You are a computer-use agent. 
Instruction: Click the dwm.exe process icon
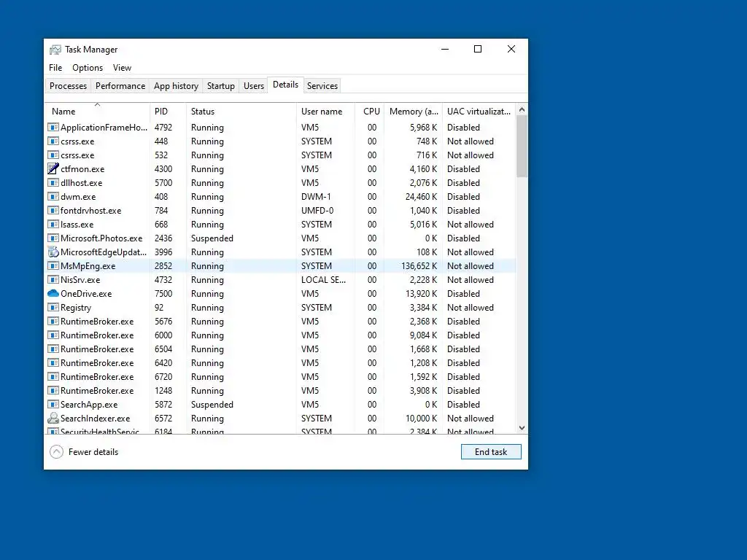click(53, 197)
